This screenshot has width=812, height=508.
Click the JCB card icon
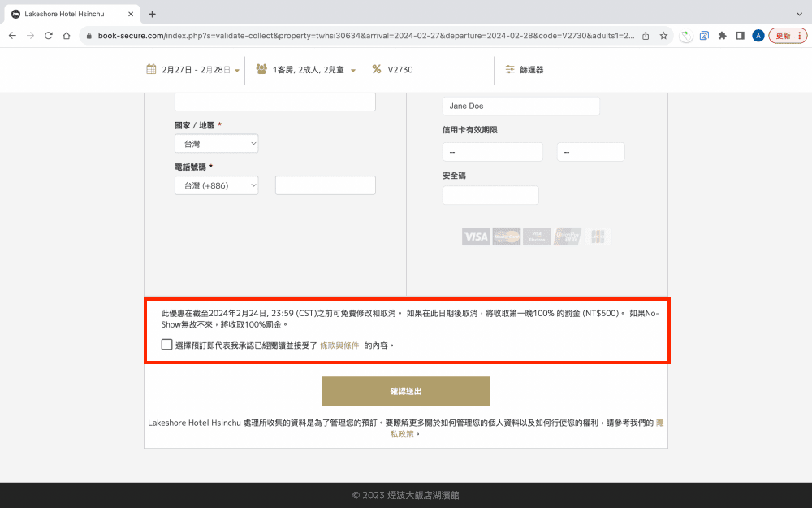pos(597,236)
